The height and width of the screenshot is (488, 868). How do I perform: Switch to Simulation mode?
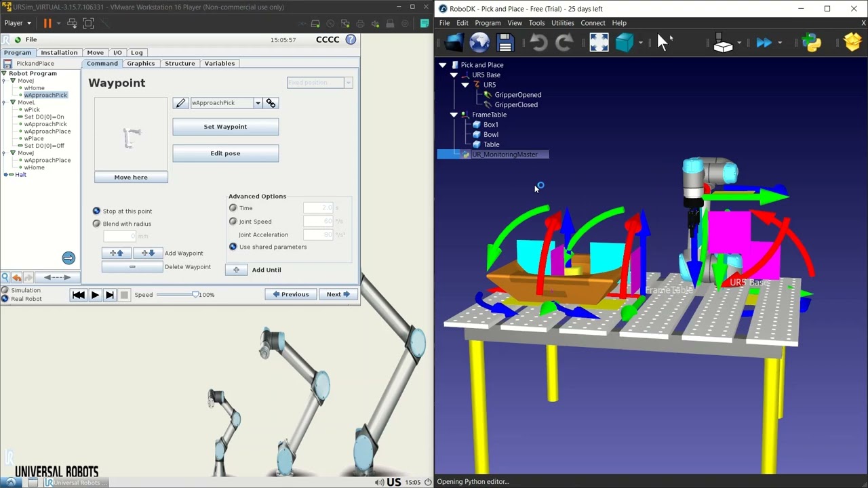click(5, 290)
